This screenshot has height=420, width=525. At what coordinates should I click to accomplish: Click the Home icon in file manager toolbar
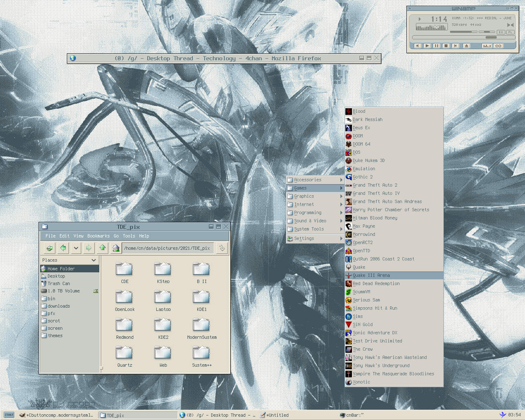tap(116, 248)
